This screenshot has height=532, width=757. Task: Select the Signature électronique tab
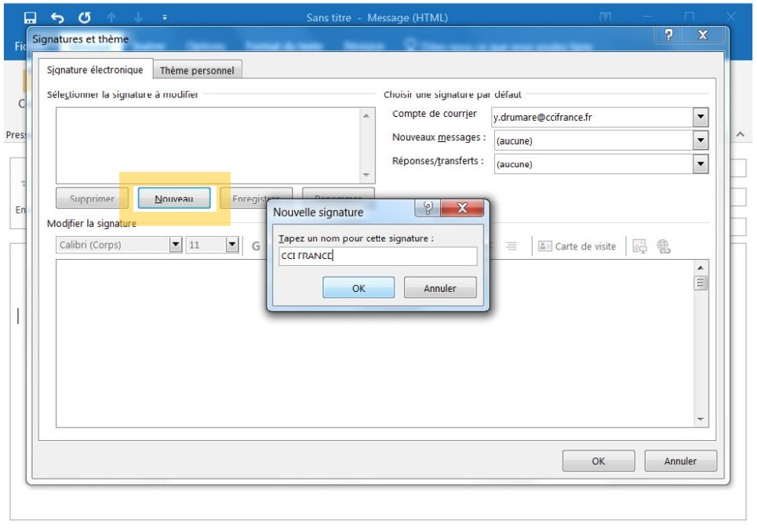(95, 70)
